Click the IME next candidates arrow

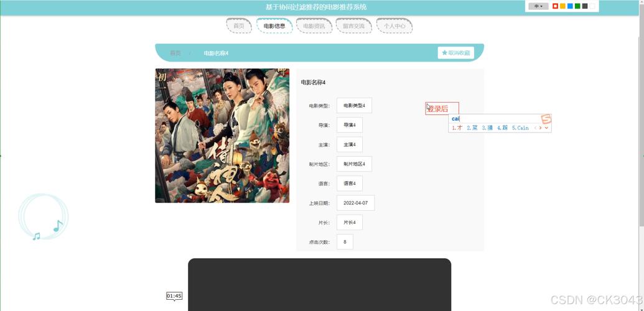(x=541, y=128)
